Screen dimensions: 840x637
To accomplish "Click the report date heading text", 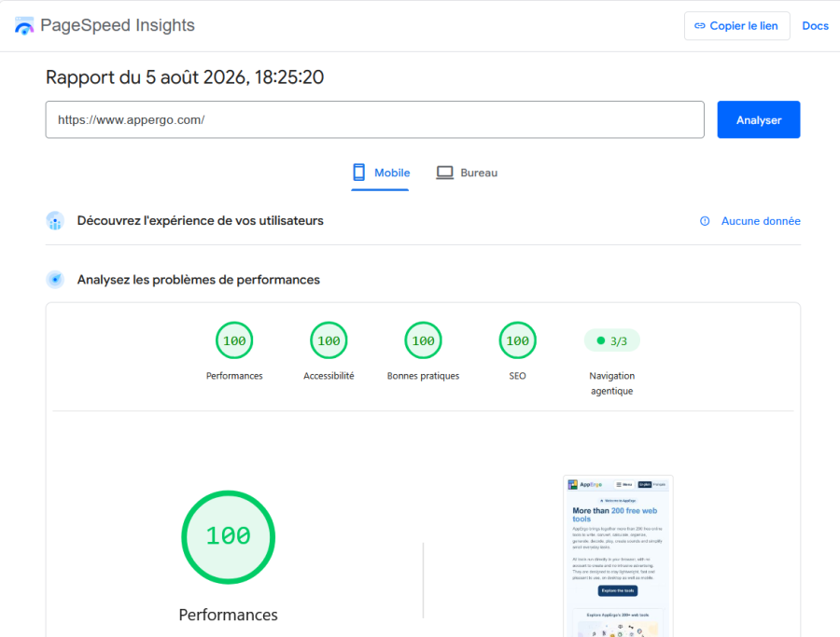I will point(185,77).
